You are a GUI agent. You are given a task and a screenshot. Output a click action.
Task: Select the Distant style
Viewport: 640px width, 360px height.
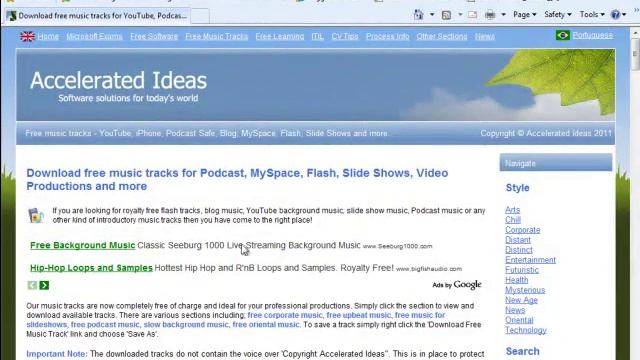point(518,240)
